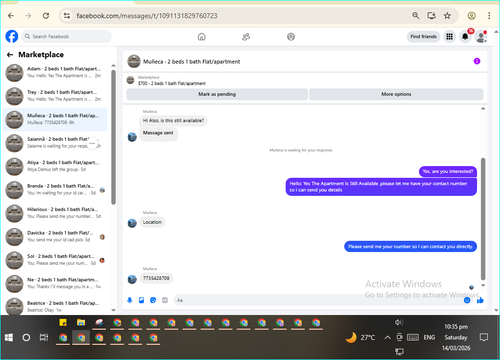500x360 pixels.
Task: Open the Windows notification center
Action: click(484, 337)
